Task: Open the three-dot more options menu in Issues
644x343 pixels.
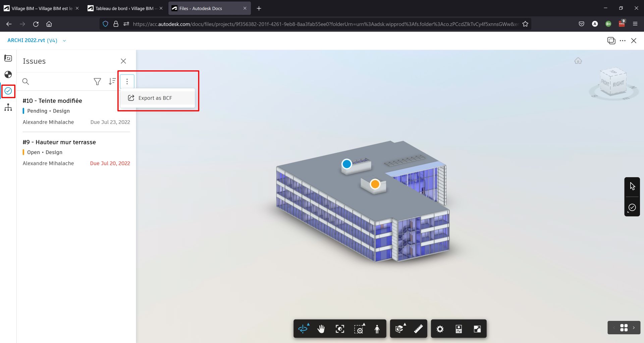Action: click(x=127, y=81)
